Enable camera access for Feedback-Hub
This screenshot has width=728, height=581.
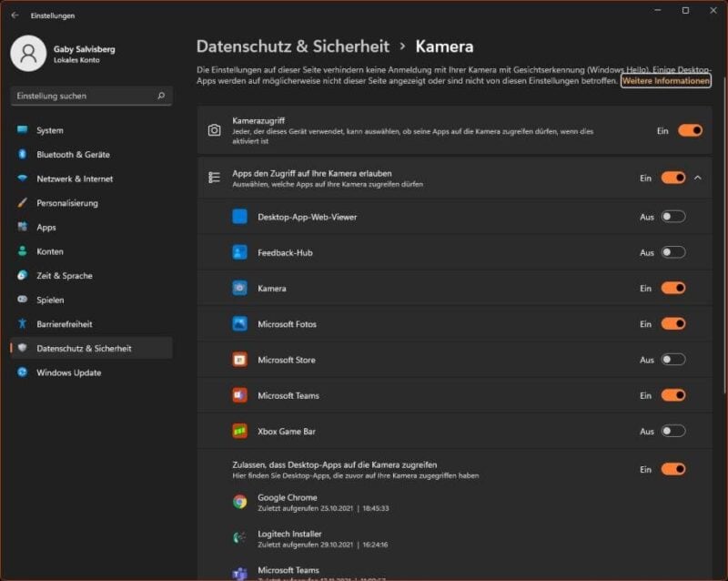tap(672, 252)
